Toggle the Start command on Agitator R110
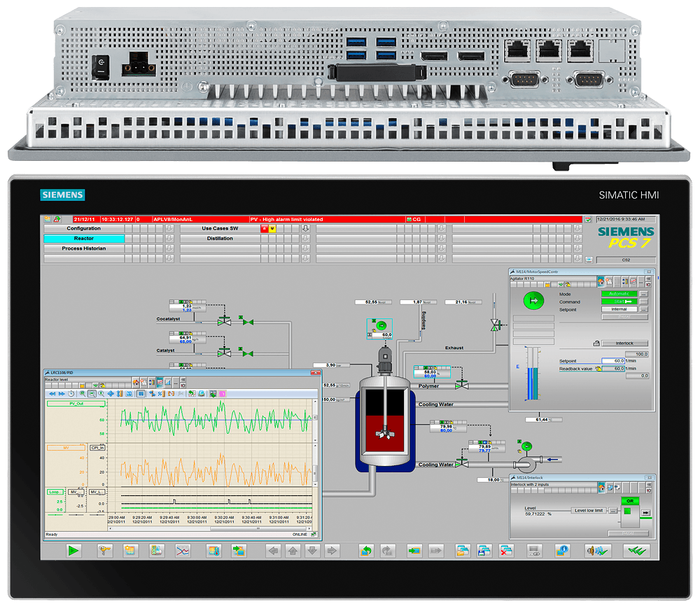This screenshot has height=608, width=700. [x=619, y=301]
